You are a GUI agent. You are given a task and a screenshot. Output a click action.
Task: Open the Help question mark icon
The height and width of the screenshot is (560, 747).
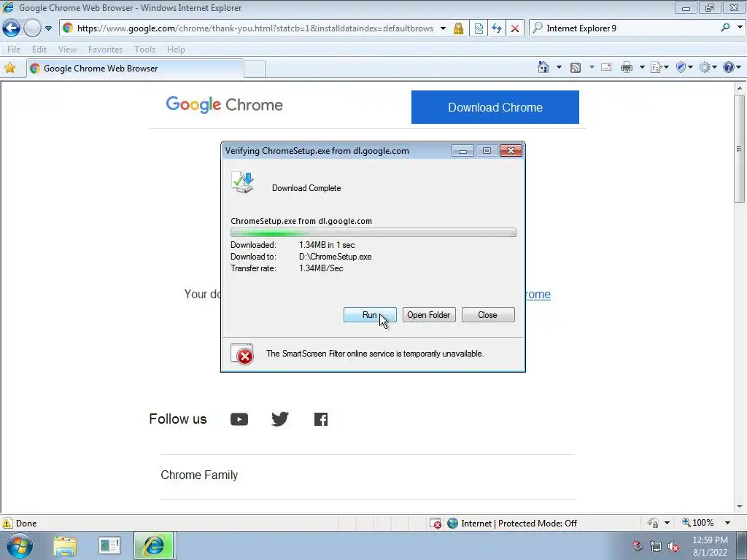732,68
